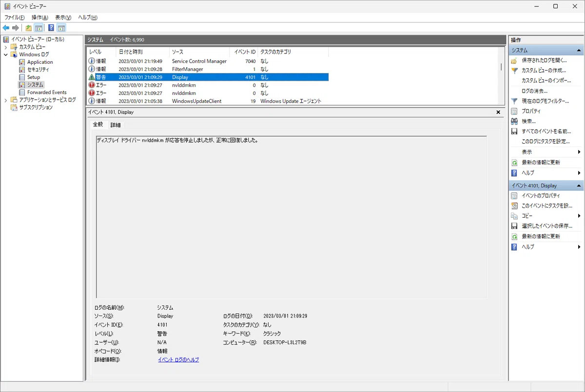This screenshot has width=585, height=392.
Task: Select the セキュリティ log in the tree
Action: [38, 70]
